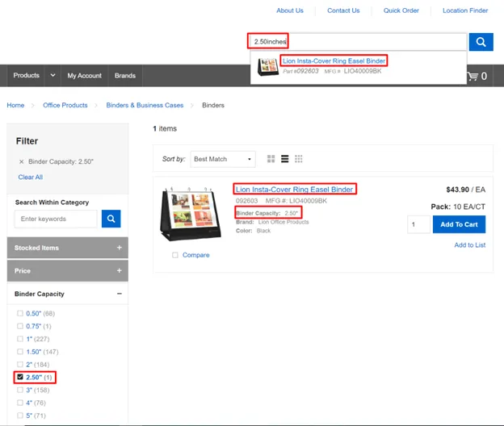Check the 1" binder capacity box
This screenshot has width=504, height=426.
click(x=20, y=339)
